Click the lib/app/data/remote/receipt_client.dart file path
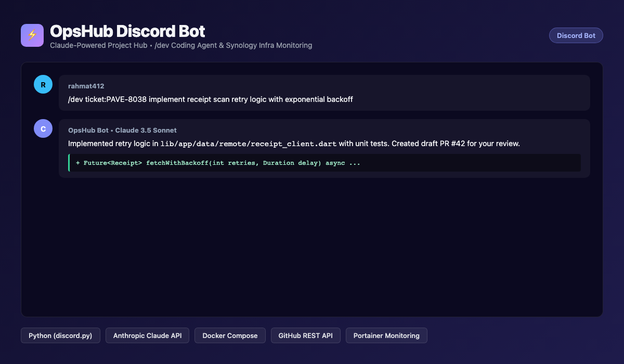624x364 pixels. coord(249,143)
